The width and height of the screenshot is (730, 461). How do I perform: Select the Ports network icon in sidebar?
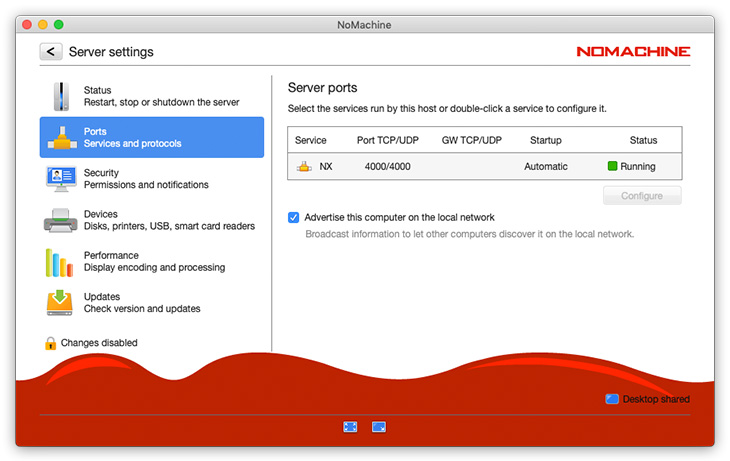coord(61,138)
